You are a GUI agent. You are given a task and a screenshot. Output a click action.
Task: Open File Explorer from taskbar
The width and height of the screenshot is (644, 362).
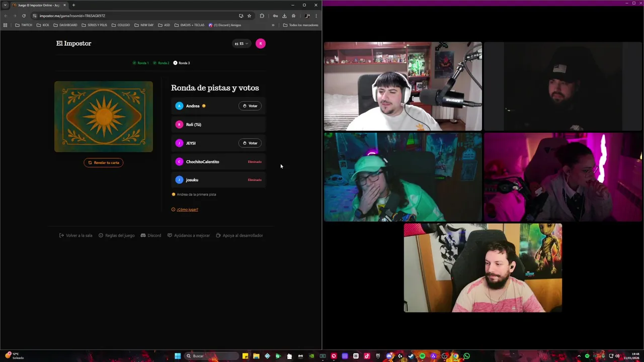click(x=256, y=356)
